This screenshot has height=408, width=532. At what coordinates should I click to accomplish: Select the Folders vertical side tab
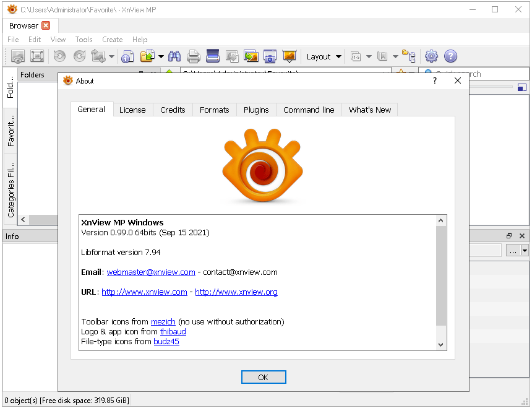pos(10,87)
